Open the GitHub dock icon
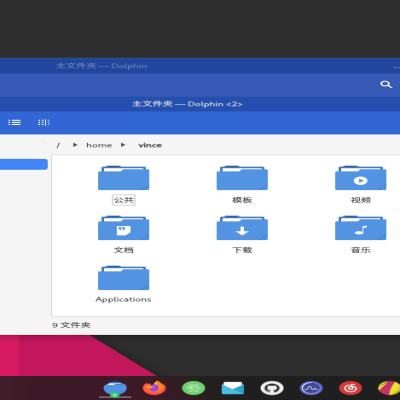Screen dimensions: 400x400 point(272,388)
